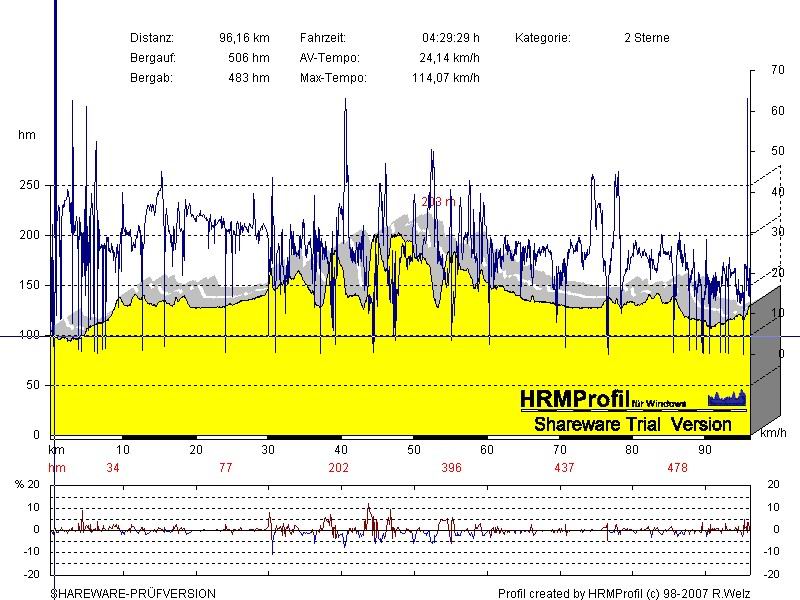This screenshot has height=600, width=800.
Task: Click the Fahrzeit value 04:29:29 h
Action: (450, 38)
